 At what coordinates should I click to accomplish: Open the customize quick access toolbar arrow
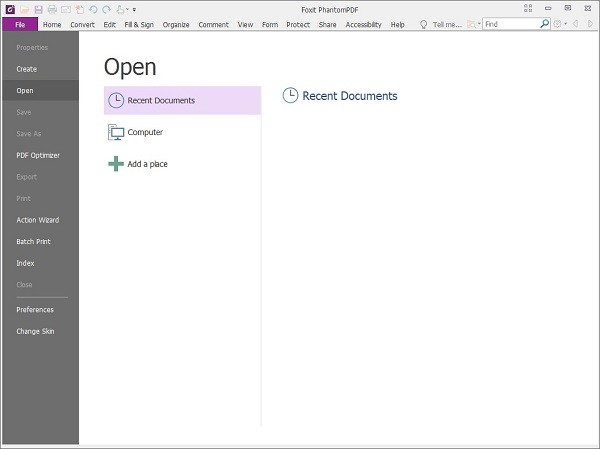tap(134, 10)
